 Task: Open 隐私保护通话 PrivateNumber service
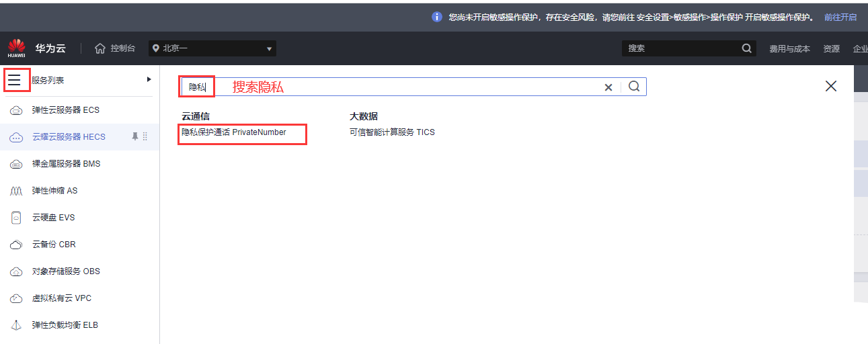coord(234,132)
